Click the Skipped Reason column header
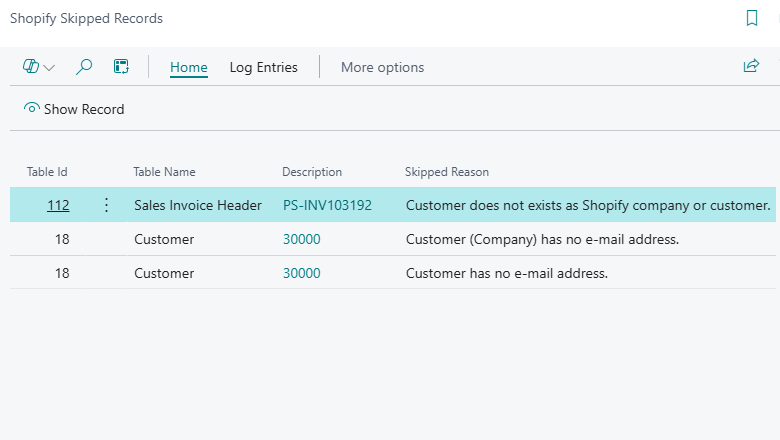 (446, 172)
